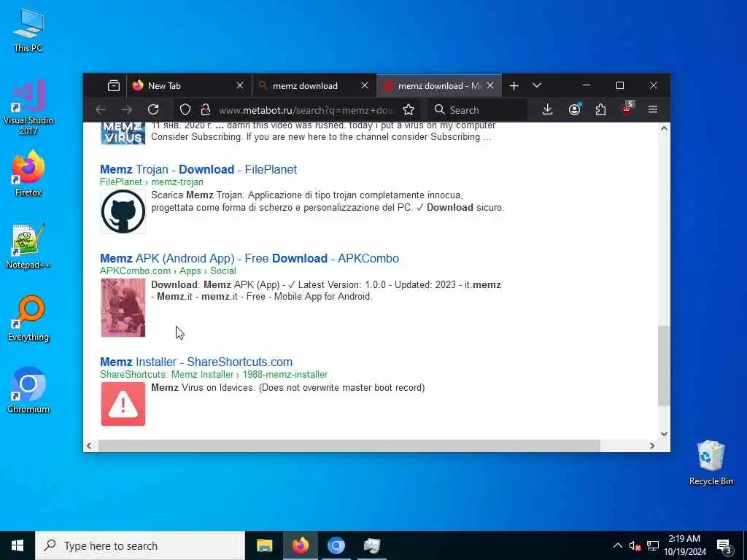
Task: Open the Firefox account icon
Action: click(x=575, y=110)
